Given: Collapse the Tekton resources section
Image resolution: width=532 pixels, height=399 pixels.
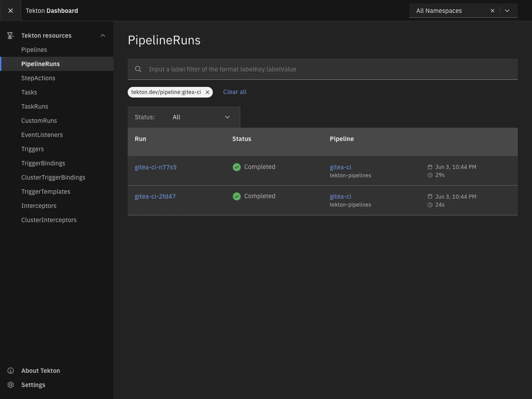Looking at the screenshot, I should pyautogui.click(x=103, y=35).
